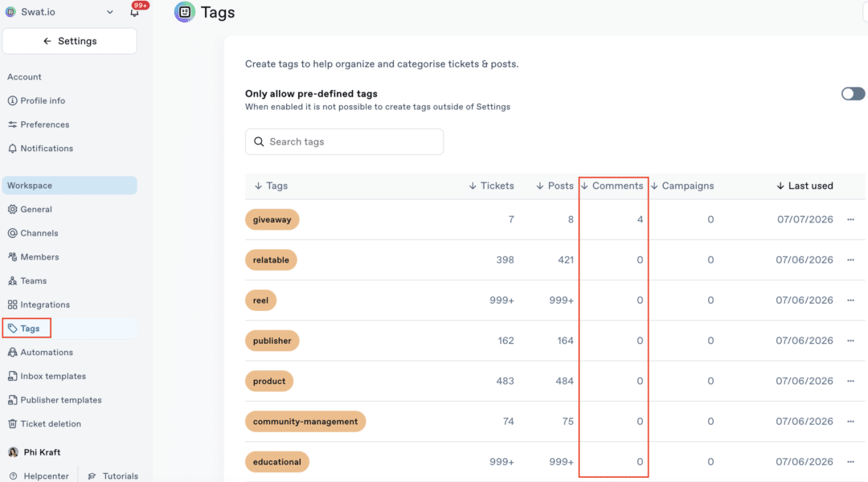The width and height of the screenshot is (868, 482).
Task: Click product's posts count 484
Action: (x=564, y=382)
